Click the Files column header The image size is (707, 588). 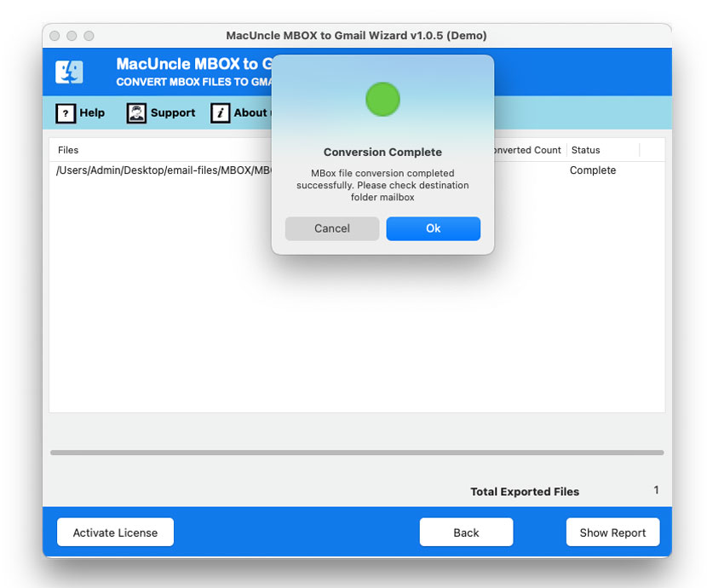click(x=68, y=150)
